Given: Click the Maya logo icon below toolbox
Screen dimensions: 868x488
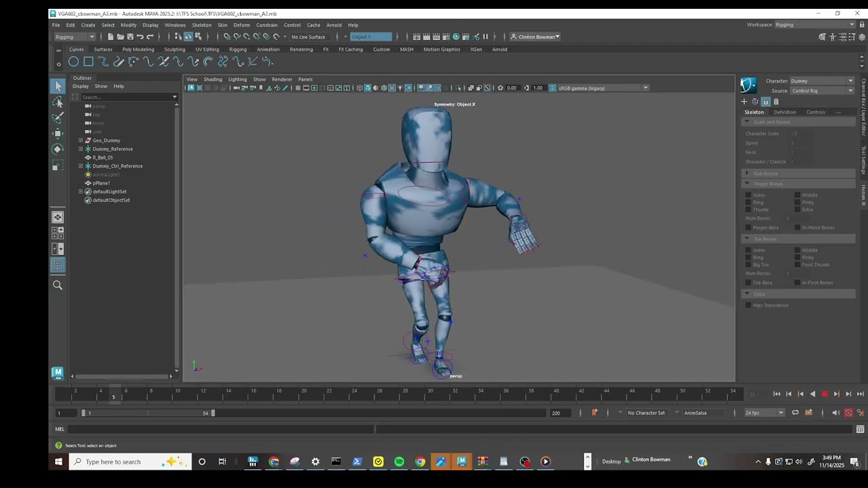Looking at the screenshot, I should click(58, 373).
